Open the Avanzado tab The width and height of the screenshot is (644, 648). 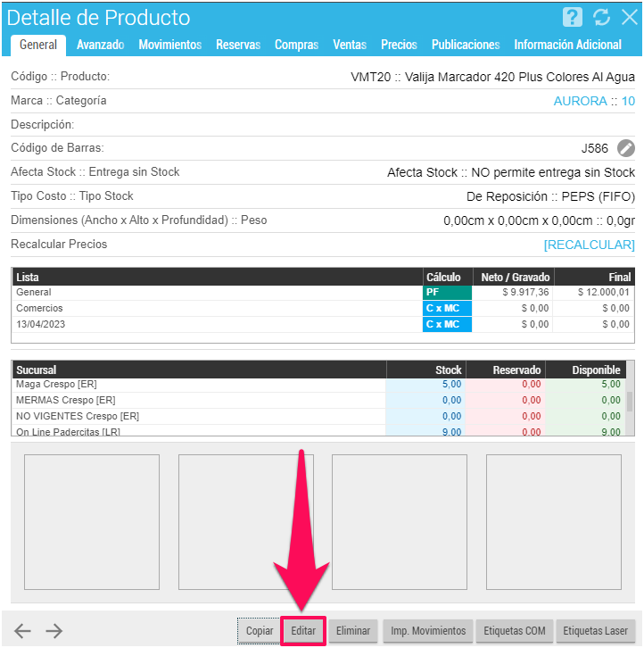(x=100, y=45)
